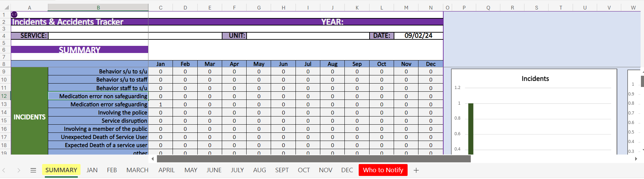Click the previous sheet navigation arrow
This screenshot has width=644, height=179.
(4, 170)
